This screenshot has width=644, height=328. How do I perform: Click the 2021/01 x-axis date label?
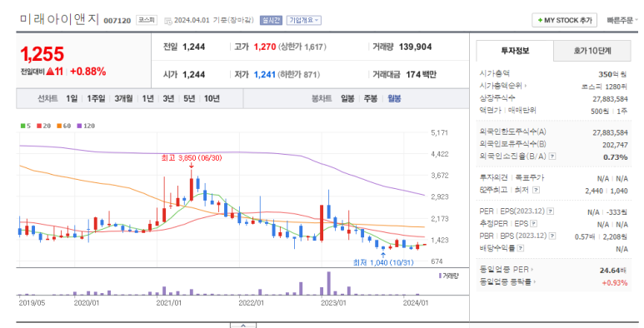168,303
